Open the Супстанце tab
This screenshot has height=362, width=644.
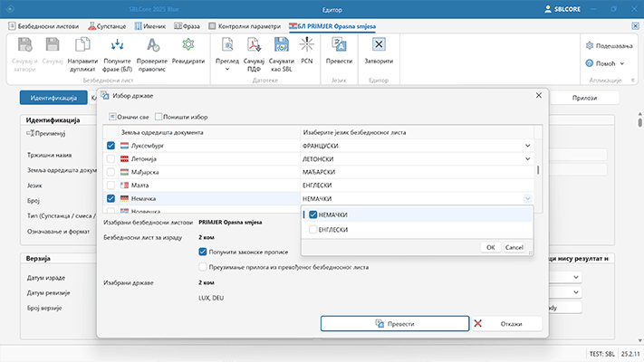[x=107, y=26]
